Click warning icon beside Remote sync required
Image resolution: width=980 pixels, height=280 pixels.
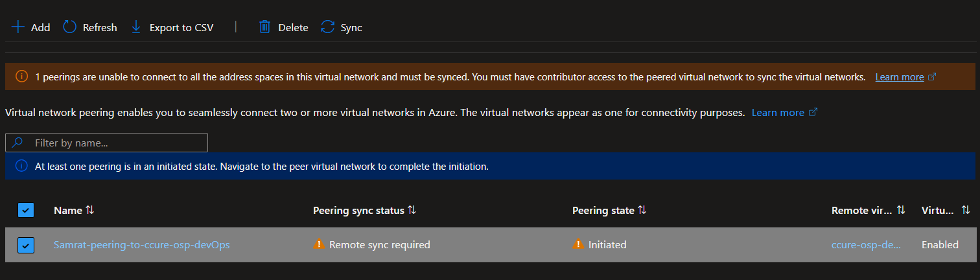coord(318,244)
